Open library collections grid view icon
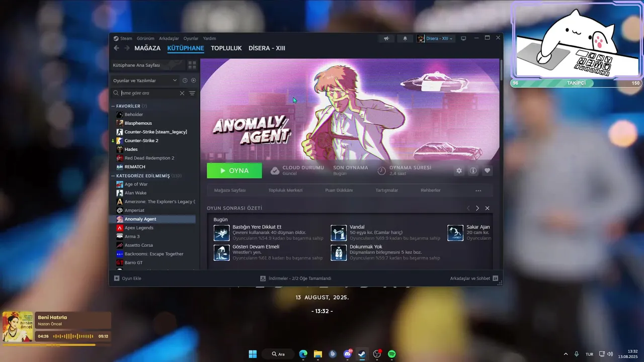644x362 pixels. pos(192,65)
